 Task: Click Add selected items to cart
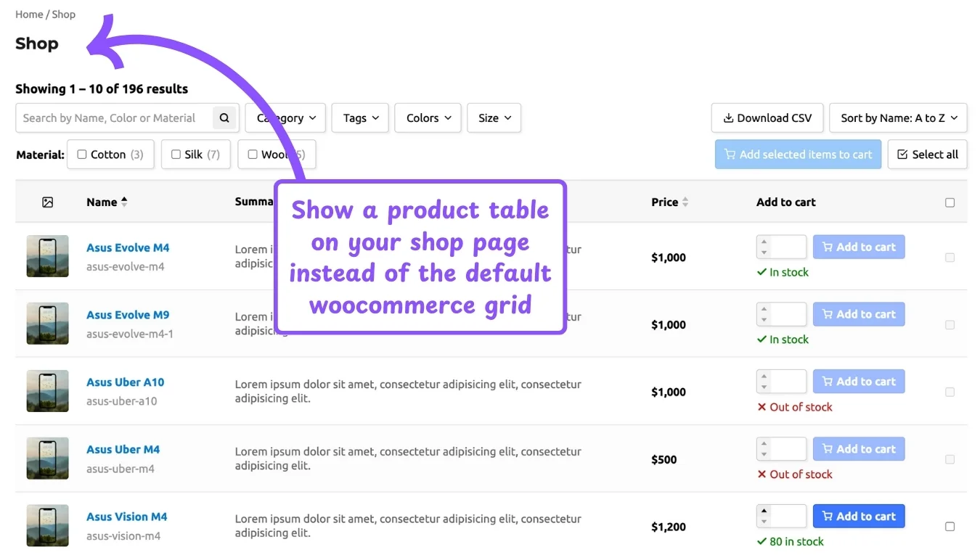tap(798, 155)
